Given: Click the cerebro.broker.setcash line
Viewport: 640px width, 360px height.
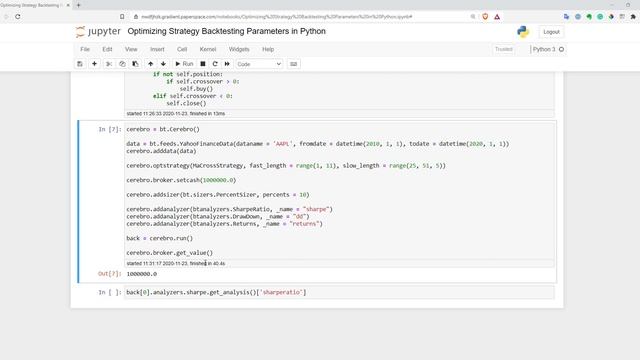Looking at the screenshot, I should click(181, 180).
